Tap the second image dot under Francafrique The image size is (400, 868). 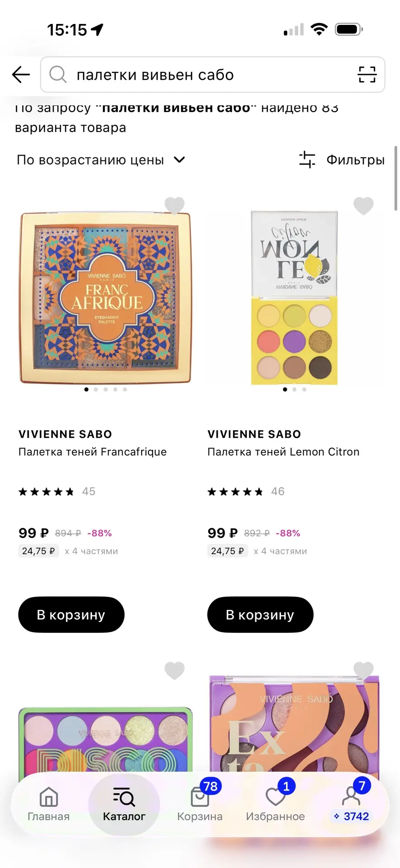click(96, 389)
